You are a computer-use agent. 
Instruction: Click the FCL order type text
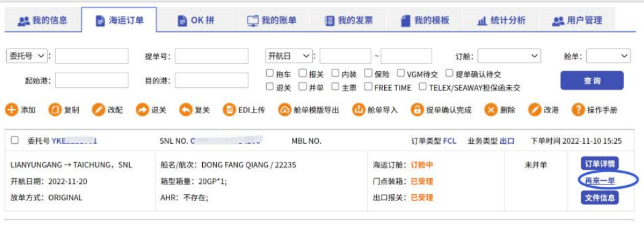pyautogui.click(x=449, y=141)
